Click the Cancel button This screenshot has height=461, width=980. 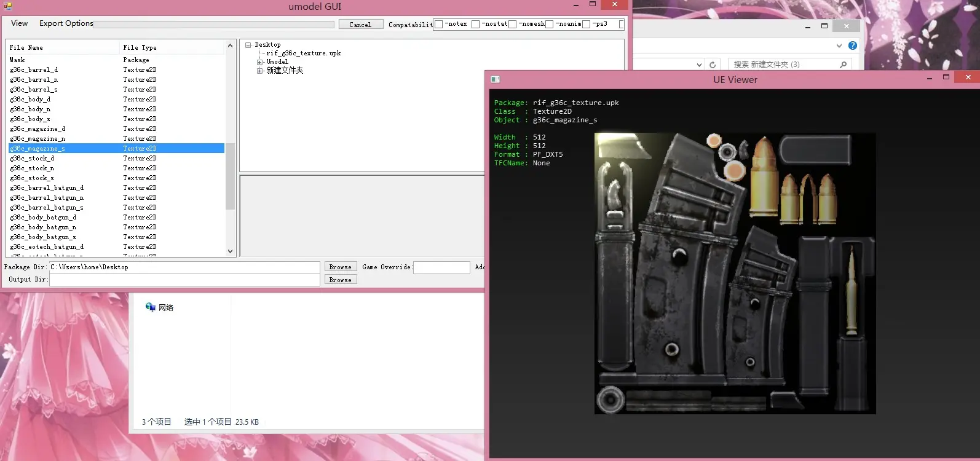[360, 25]
